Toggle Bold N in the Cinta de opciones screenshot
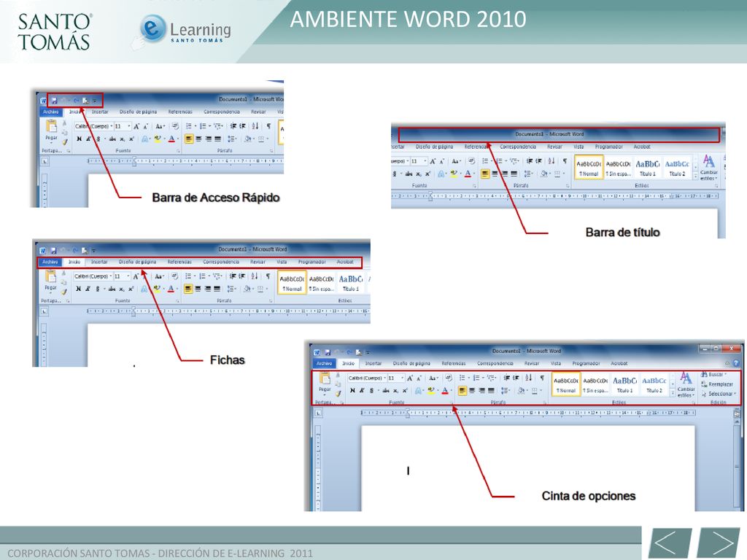 352,391
